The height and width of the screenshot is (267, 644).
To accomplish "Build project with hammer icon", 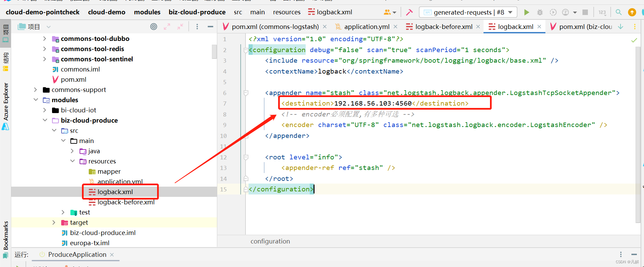I will (x=409, y=12).
